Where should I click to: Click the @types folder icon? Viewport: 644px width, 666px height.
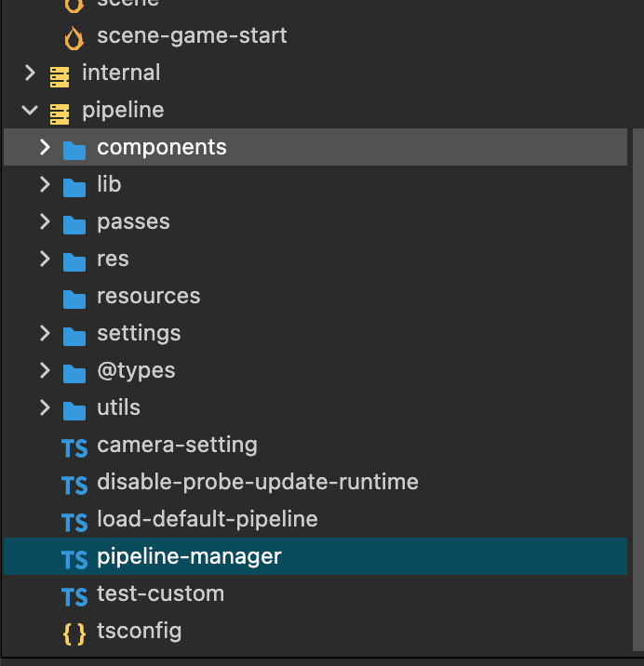point(74,372)
